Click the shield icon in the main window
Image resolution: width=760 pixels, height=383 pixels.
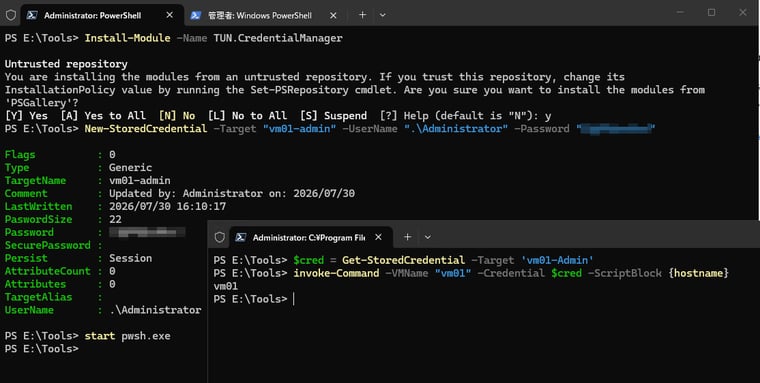pos(11,15)
